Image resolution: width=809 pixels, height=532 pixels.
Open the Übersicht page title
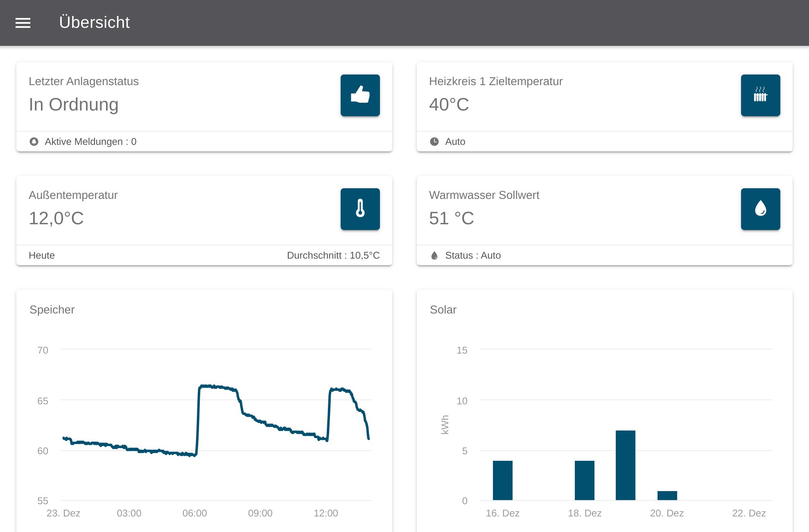[x=94, y=23]
